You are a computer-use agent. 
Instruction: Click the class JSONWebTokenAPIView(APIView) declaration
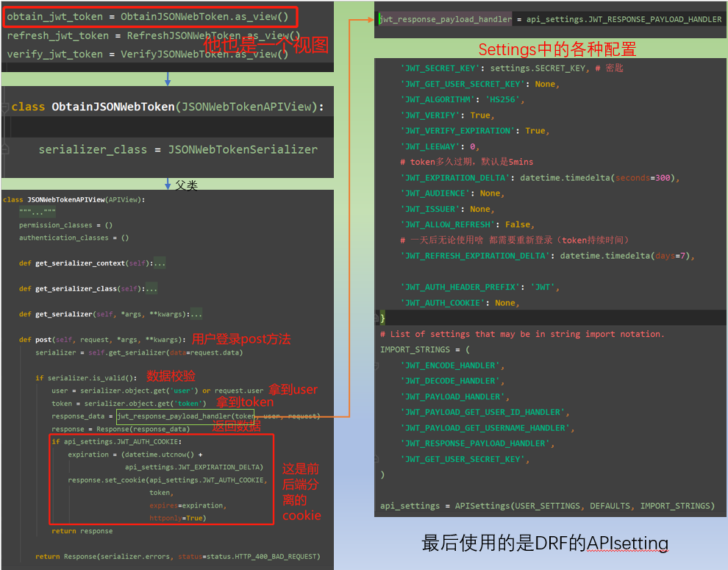(x=74, y=200)
